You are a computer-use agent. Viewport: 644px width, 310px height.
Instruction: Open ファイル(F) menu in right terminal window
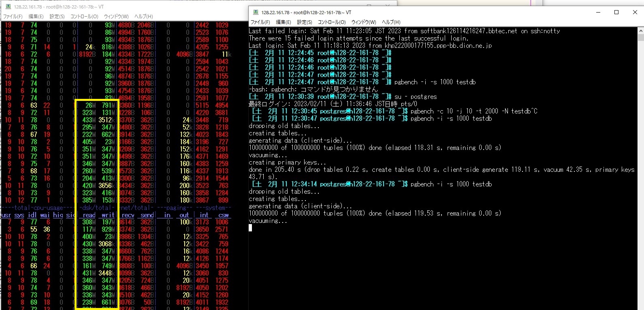pos(260,22)
